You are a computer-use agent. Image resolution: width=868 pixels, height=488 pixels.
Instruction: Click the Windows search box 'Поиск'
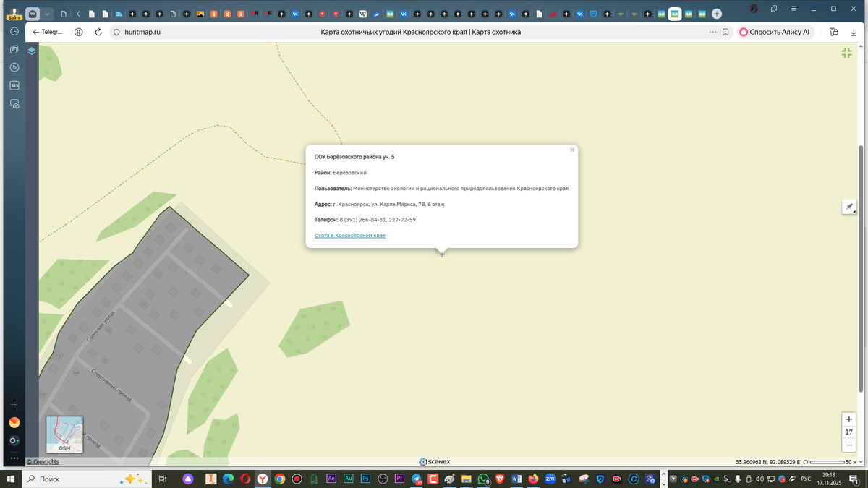coord(86,479)
